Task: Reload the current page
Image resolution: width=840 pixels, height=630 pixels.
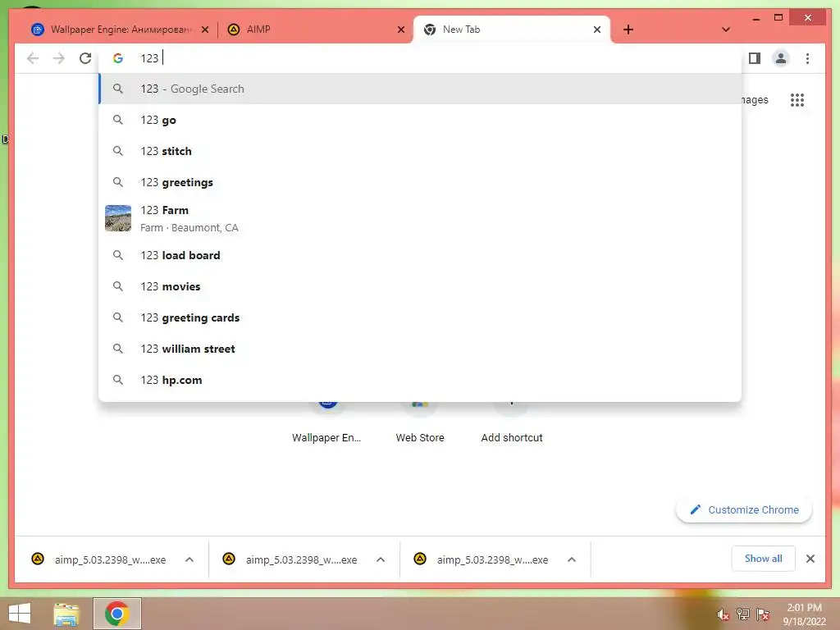Action: point(85,58)
